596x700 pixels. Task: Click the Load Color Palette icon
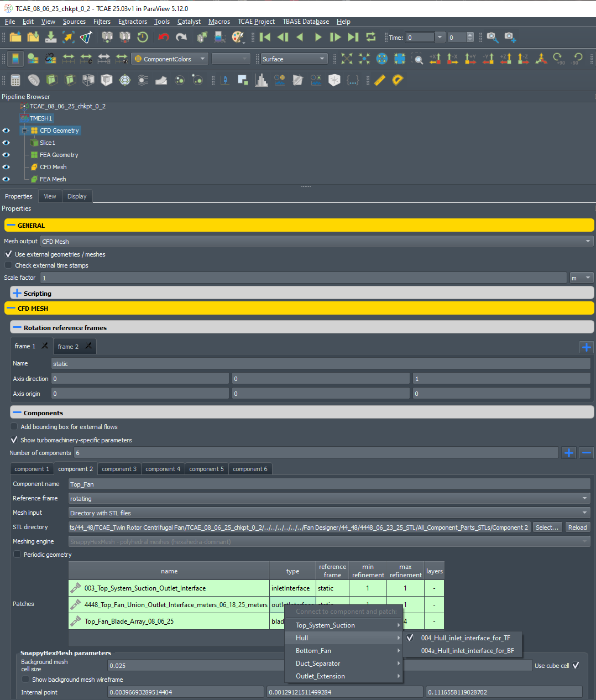click(x=238, y=37)
